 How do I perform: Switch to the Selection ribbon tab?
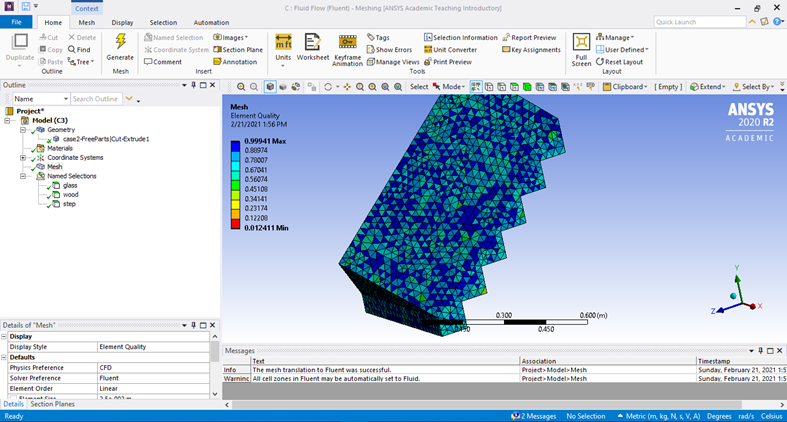coord(163,23)
